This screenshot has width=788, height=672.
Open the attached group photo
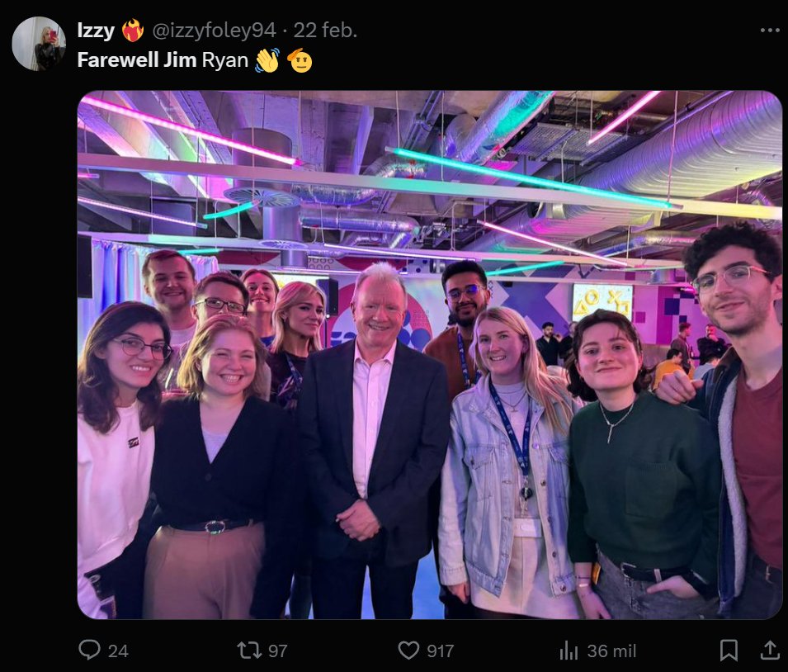coord(430,355)
